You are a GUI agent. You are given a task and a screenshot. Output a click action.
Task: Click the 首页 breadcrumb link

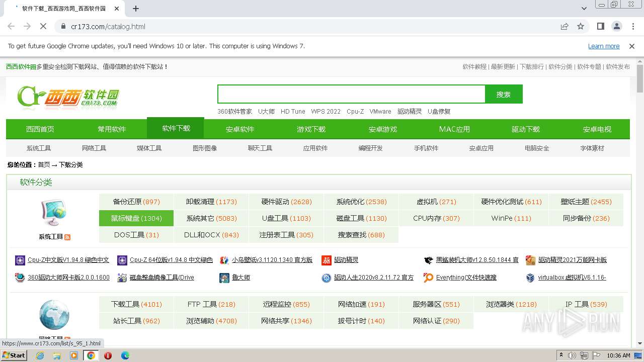click(44, 165)
